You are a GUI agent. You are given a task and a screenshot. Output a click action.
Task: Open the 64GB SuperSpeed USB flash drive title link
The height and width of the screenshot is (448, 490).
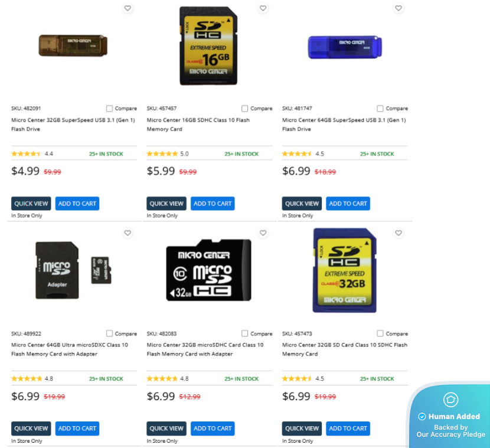(344, 125)
